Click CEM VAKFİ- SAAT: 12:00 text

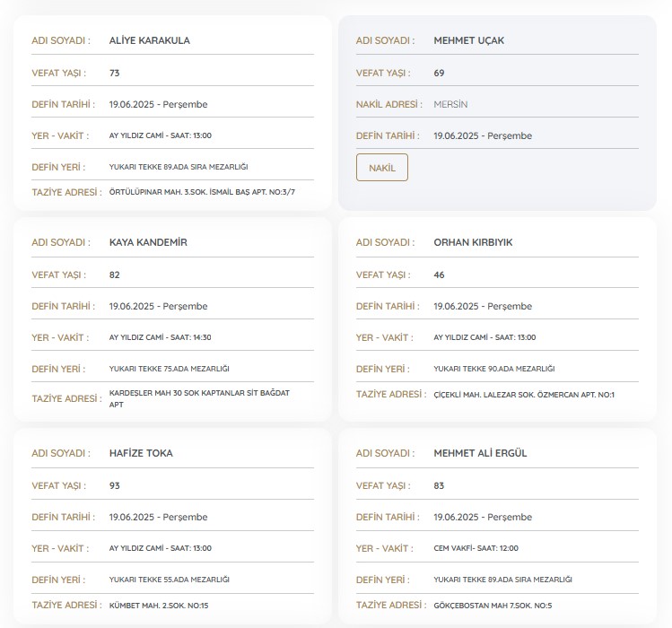[x=476, y=549]
